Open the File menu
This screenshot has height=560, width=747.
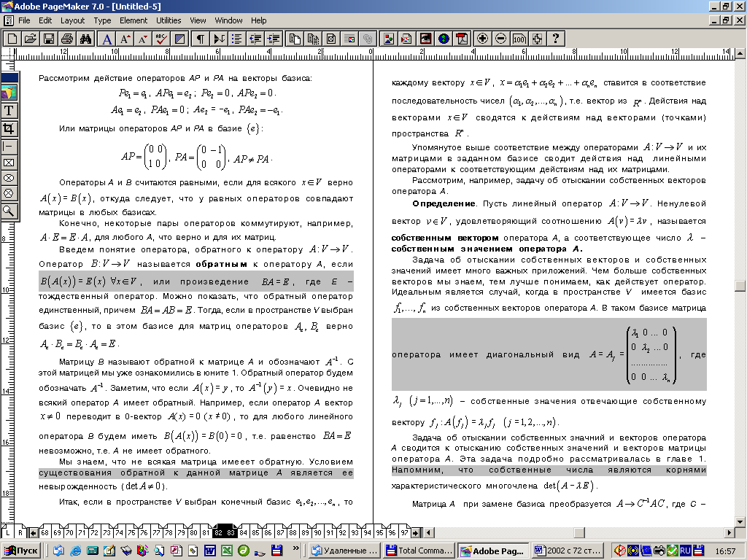[24, 20]
